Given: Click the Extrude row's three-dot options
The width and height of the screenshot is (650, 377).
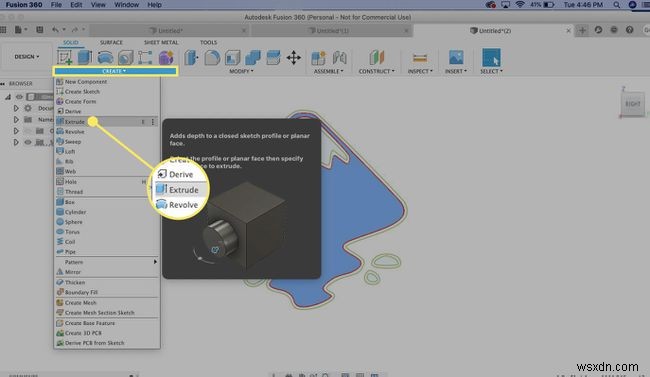Looking at the screenshot, I should (x=153, y=122).
